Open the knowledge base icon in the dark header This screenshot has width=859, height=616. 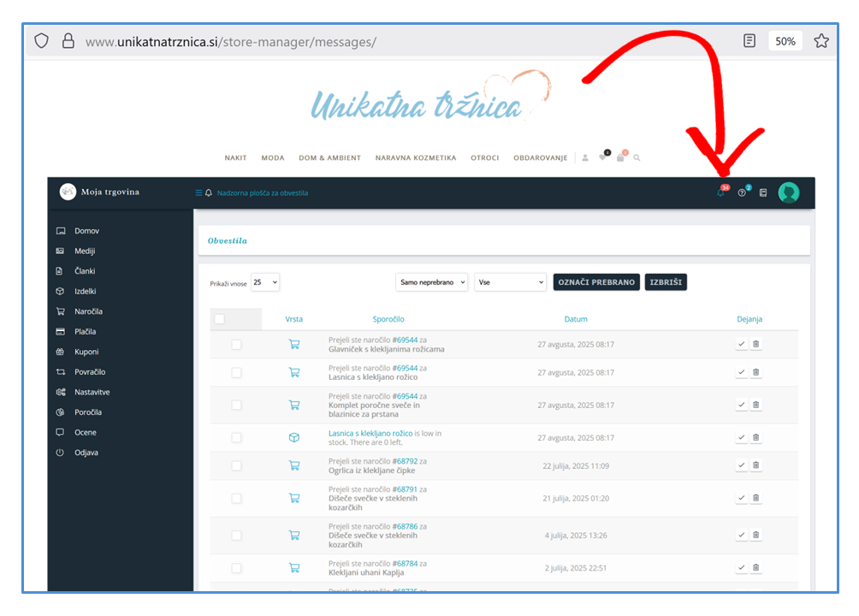(763, 192)
